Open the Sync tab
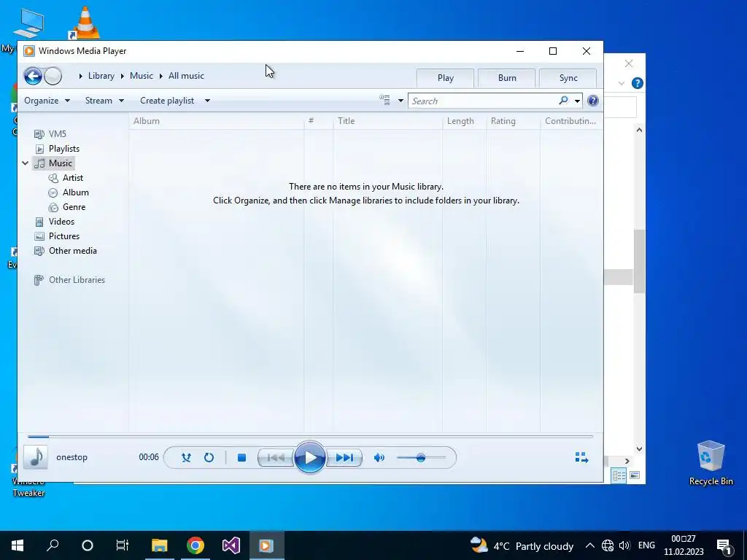747x560 pixels. 568,78
